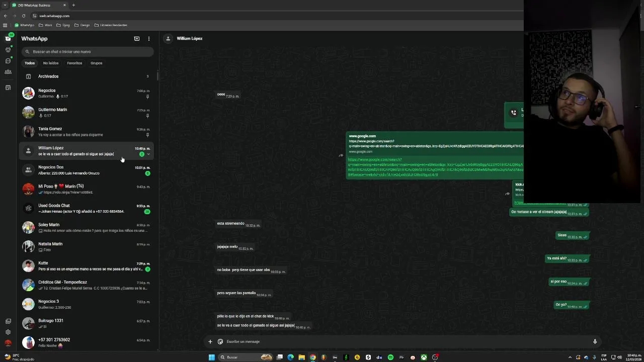Click Negocios chat profile picture
Screen dimensions: 644x362
pyautogui.click(x=28, y=93)
